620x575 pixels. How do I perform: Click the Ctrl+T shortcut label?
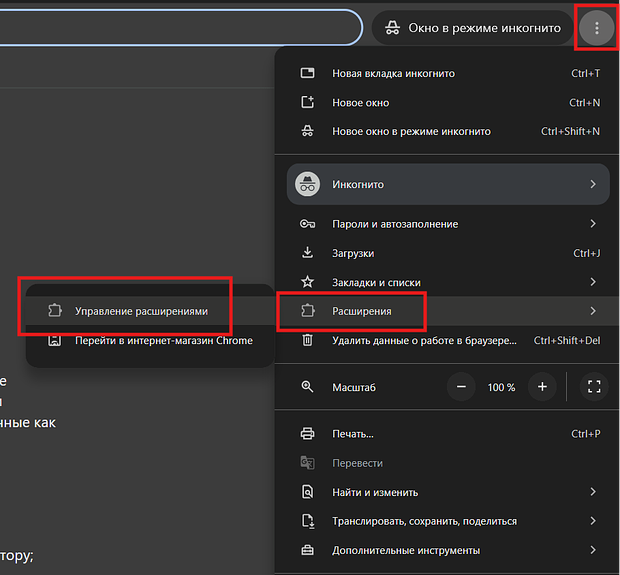(586, 74)
